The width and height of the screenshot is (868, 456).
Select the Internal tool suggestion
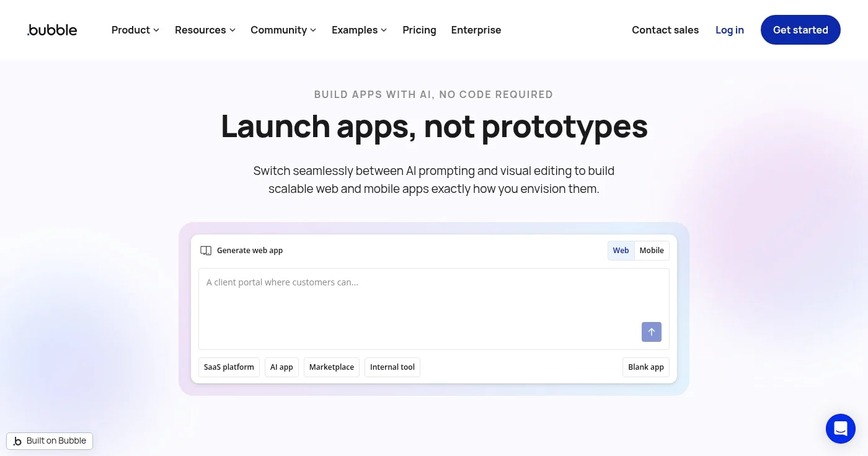click(x=392, y=367)
